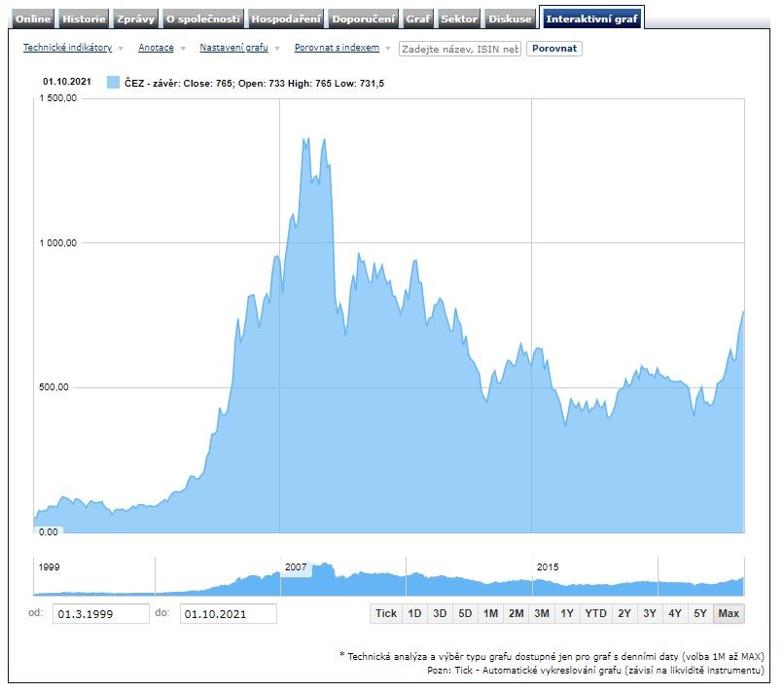Set chart range to 1D

(414, 613)
